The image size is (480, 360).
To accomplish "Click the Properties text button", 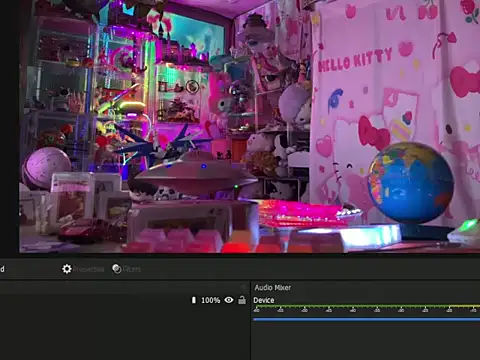I will (x=89, y=269).
